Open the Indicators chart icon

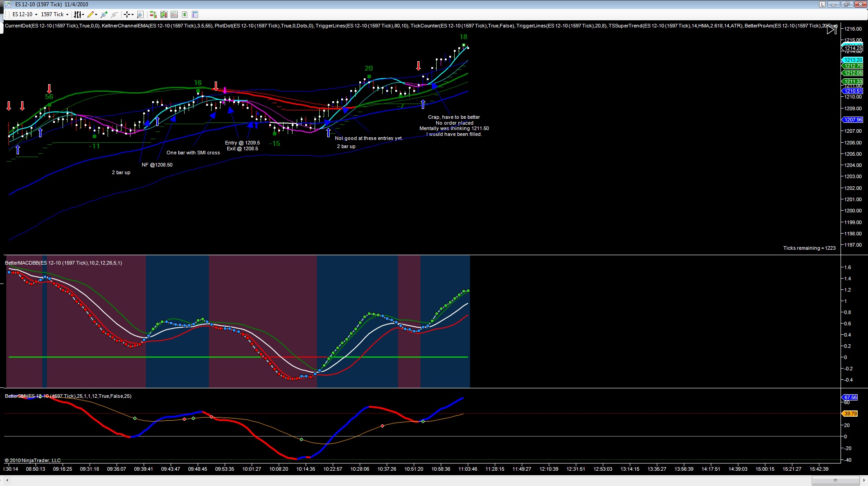tap(174, 14)
